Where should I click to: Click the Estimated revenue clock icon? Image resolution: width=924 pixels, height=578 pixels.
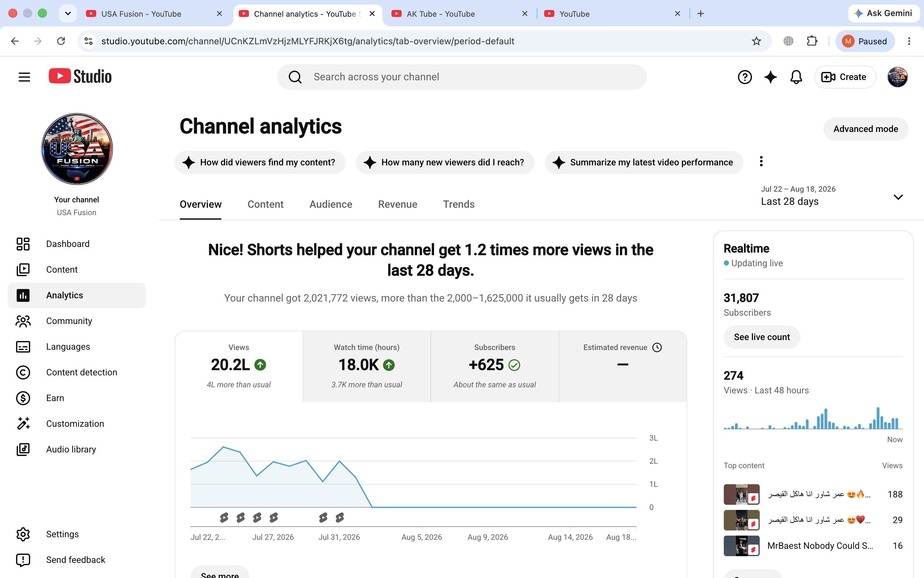point(657,347)
